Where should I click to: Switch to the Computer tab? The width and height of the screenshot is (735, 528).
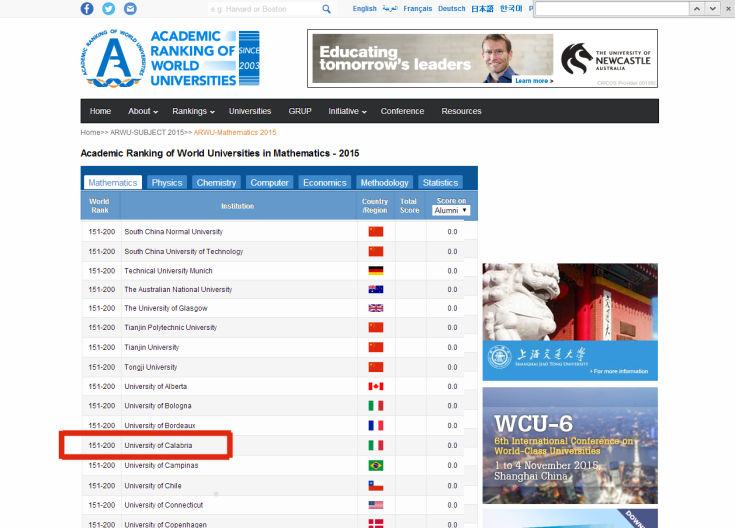click(x=270, y=182)
